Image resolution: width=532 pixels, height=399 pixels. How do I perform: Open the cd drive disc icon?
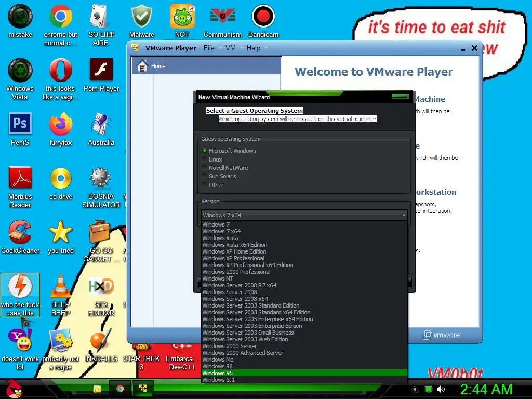(60, 183)
